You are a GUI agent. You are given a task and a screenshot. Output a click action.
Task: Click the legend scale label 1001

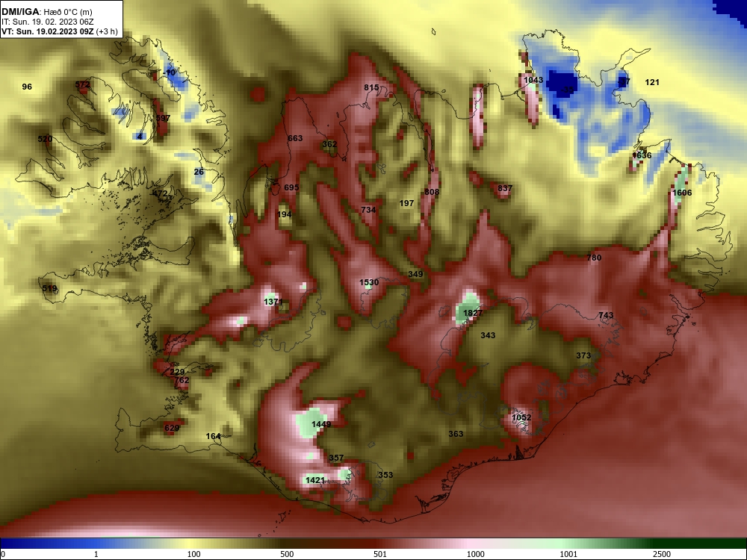point(568,555)
